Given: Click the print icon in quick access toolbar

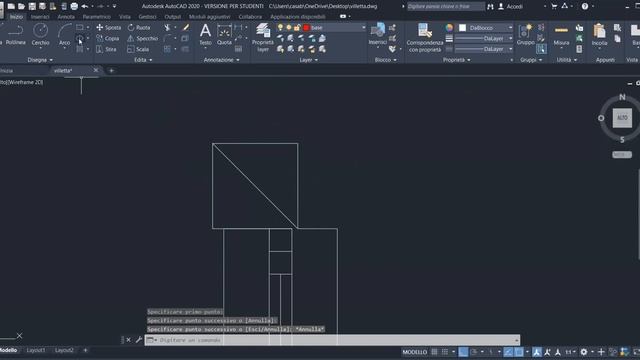Looking at the screenshot, I should click(x=74, y=6).
